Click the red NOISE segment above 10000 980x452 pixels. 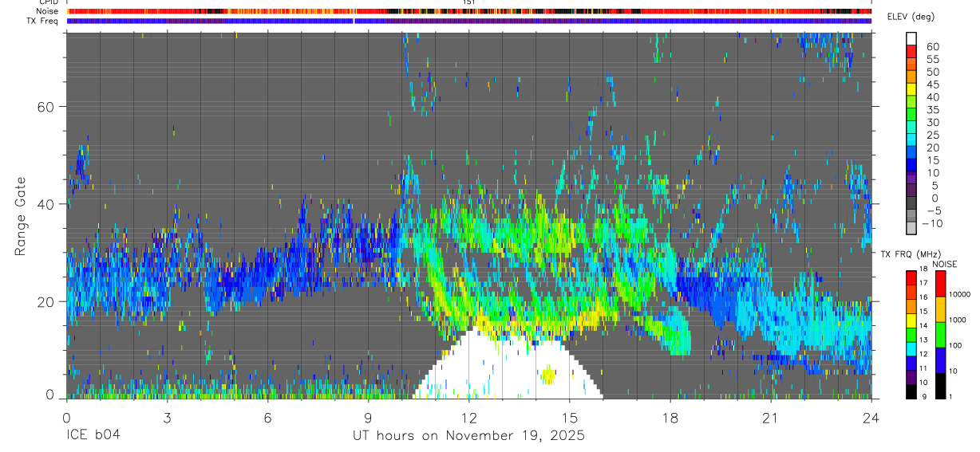click(941, 284)
